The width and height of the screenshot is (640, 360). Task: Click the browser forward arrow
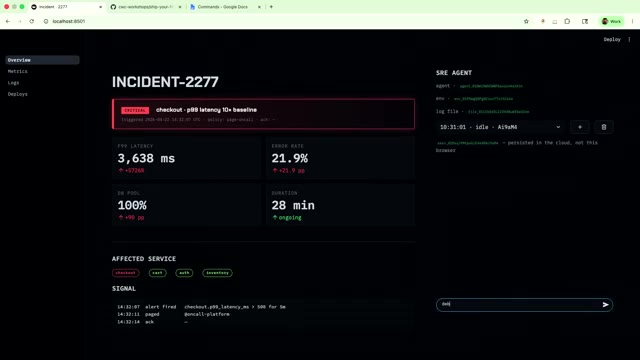click(x=20, y=21)
